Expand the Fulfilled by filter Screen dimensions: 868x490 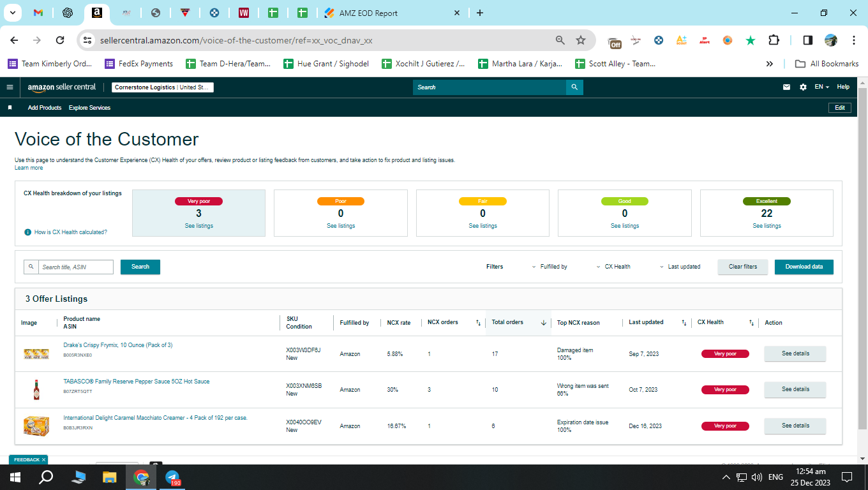550,267
